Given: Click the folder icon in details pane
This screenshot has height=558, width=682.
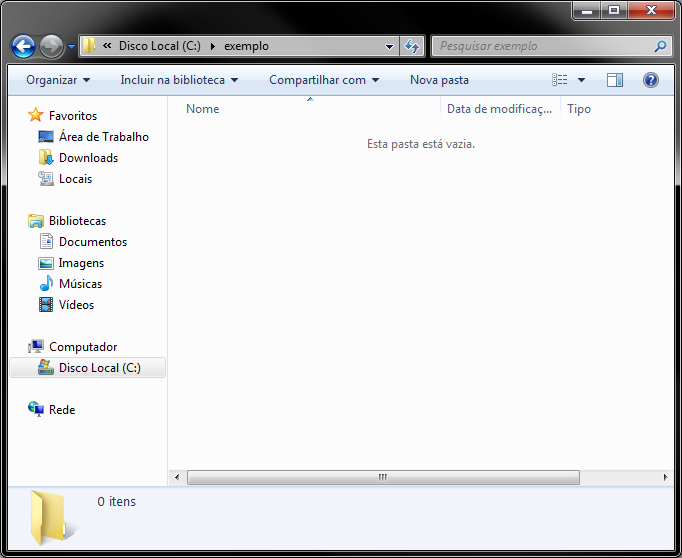Looking at the screenshot, I should tap(54, 518).
